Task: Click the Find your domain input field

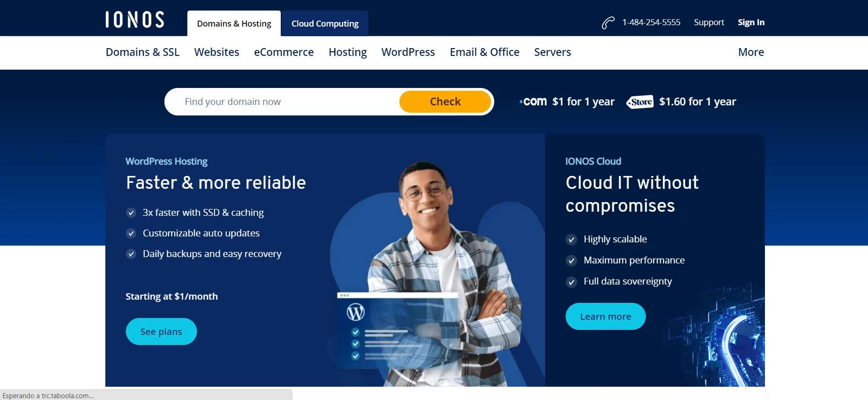Action: [x=282, y=102]
